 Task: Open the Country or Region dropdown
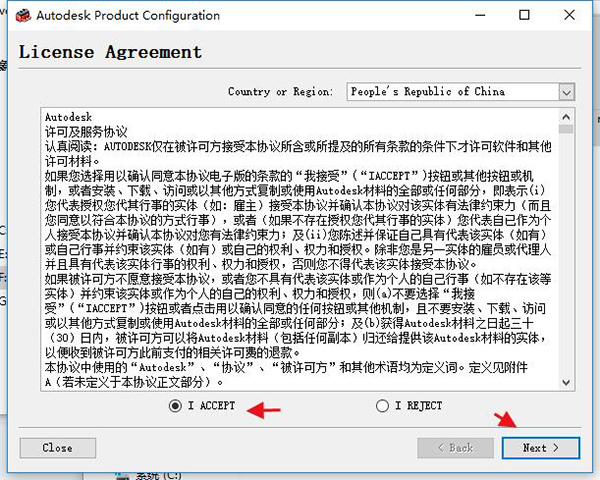click(567, 92)
